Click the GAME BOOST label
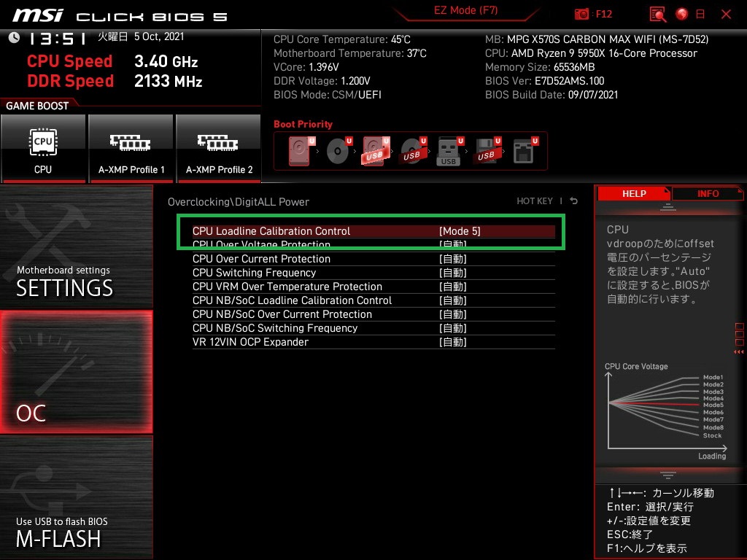This screenshot has width=747, height=560. pyautogui.click(x=37, y=106)
